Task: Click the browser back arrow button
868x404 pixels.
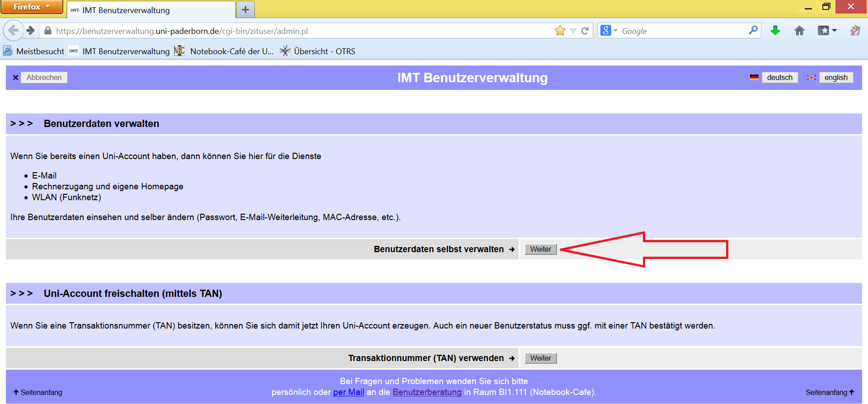Action: 13,31
